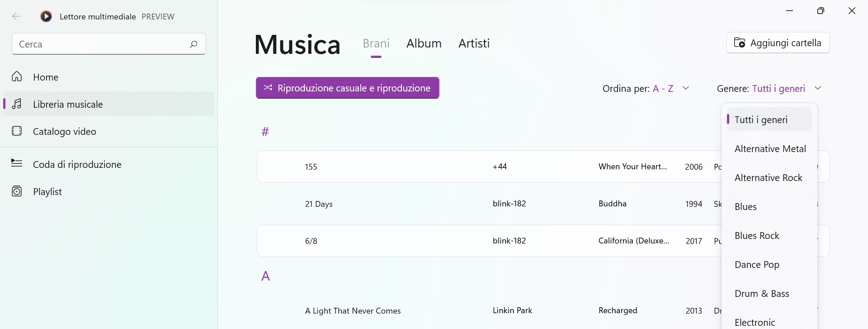This screenshot has width=868, height=329.
Task: Select Alternative Metal genre option
Action: pos(770,149)
